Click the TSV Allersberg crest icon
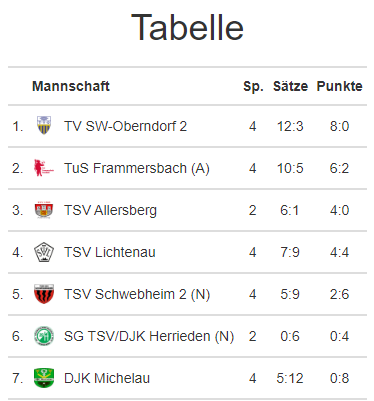The image size is (374, 401). [44, 210]
